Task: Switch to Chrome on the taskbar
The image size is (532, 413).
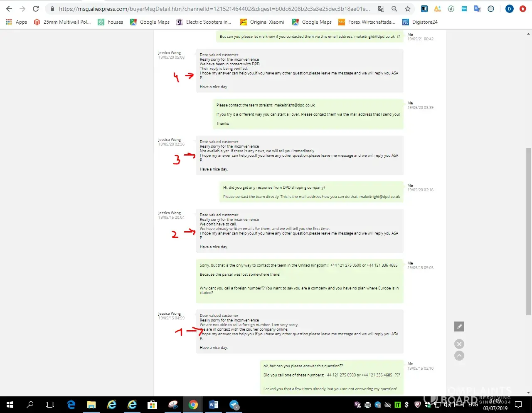Action: 193,404
